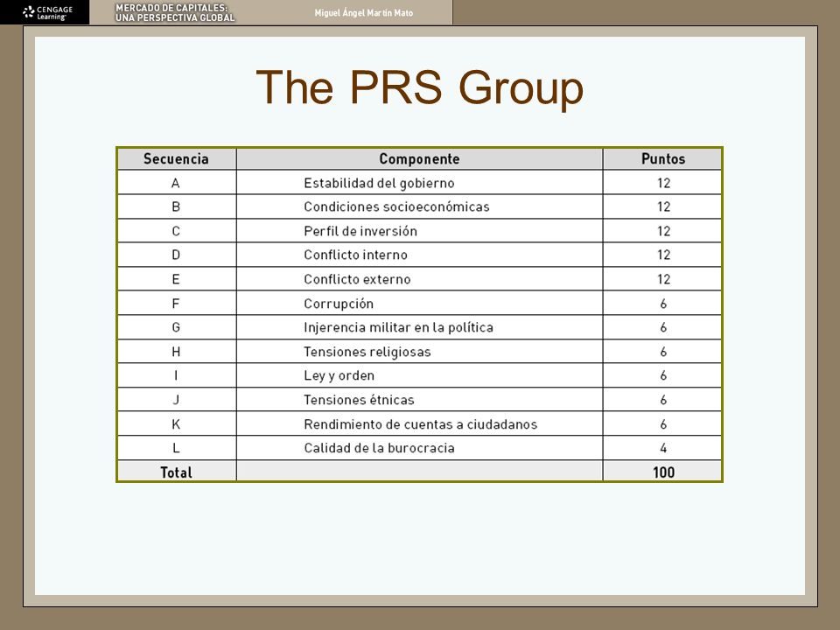Click the 'Puntos' column header
The image size is (840, 630).
click(663, 159)
